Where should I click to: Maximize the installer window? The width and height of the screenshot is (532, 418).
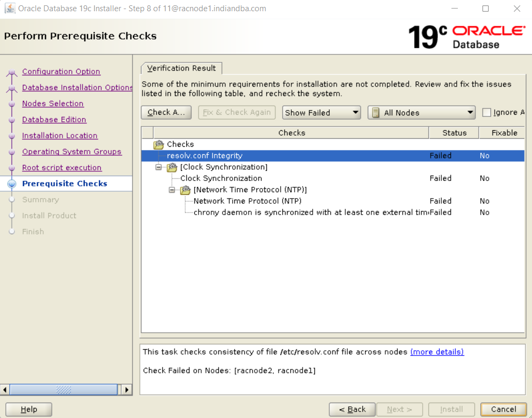click(x=486, y=9)
